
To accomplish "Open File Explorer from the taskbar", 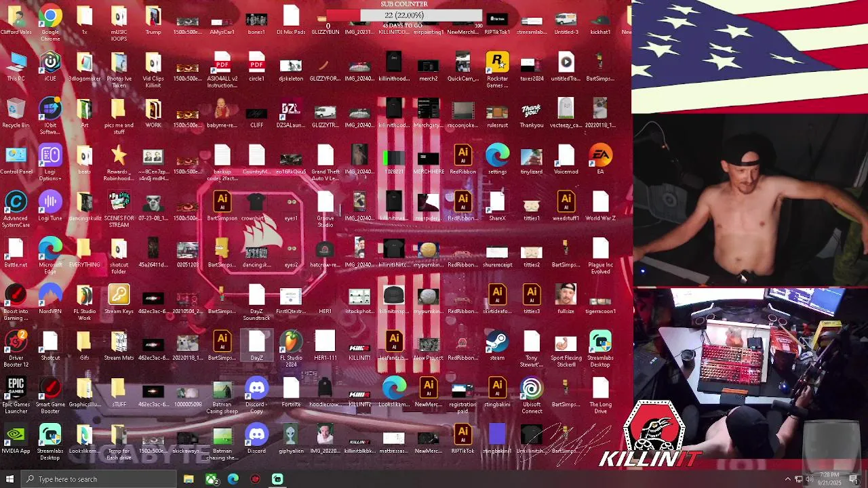I will (x=189, y=479).
